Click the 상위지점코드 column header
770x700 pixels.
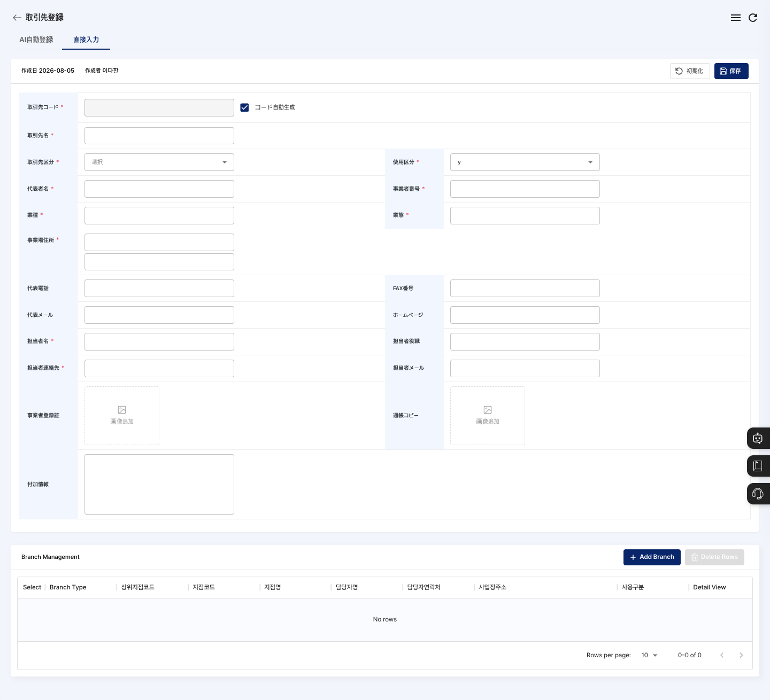(138, 587)
